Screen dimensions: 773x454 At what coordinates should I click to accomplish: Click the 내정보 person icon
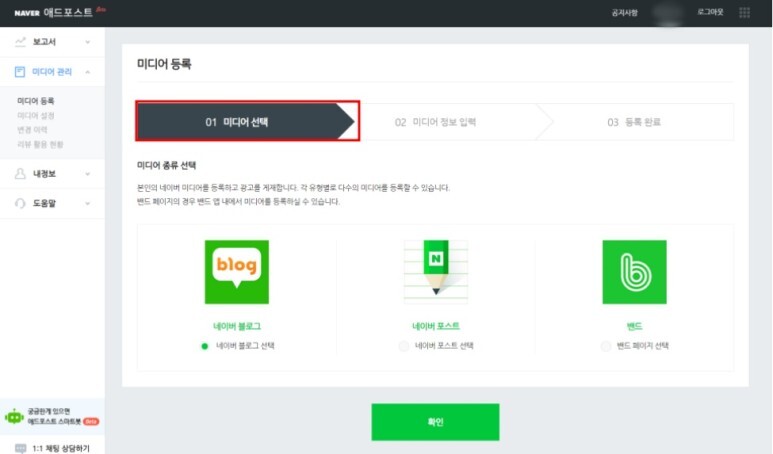(20, 174)
